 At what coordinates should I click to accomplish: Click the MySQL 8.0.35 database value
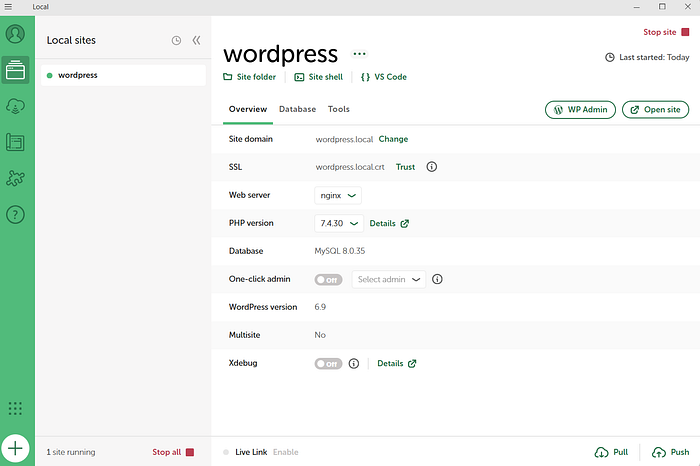(x=340, y=251)
